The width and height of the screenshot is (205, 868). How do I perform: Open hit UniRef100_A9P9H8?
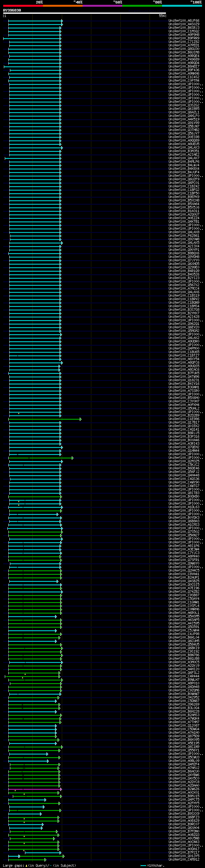coord(184,35)
